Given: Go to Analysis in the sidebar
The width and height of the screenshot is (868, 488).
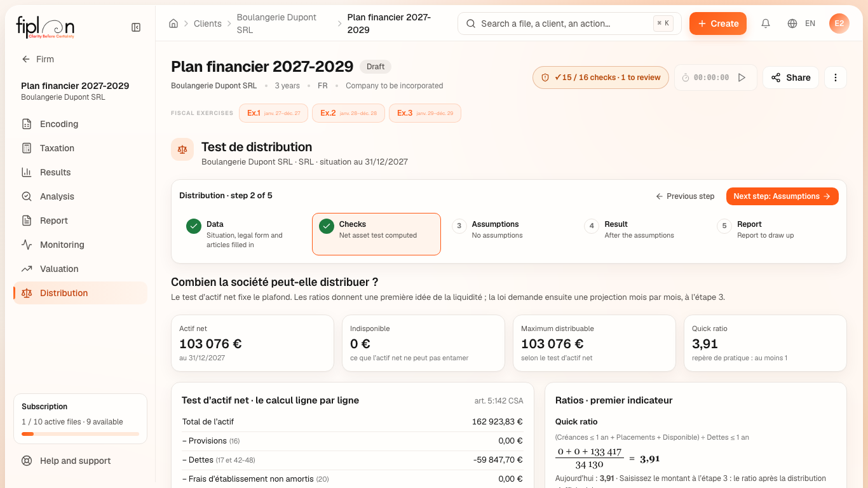Looking at the screenshot, I should (80, 196).
